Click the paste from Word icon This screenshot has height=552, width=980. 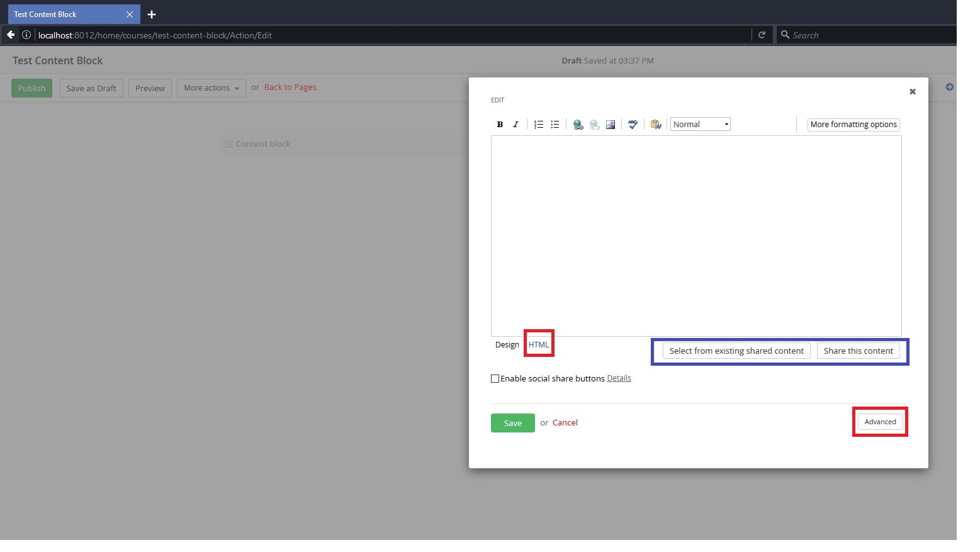tap(656, 125)
